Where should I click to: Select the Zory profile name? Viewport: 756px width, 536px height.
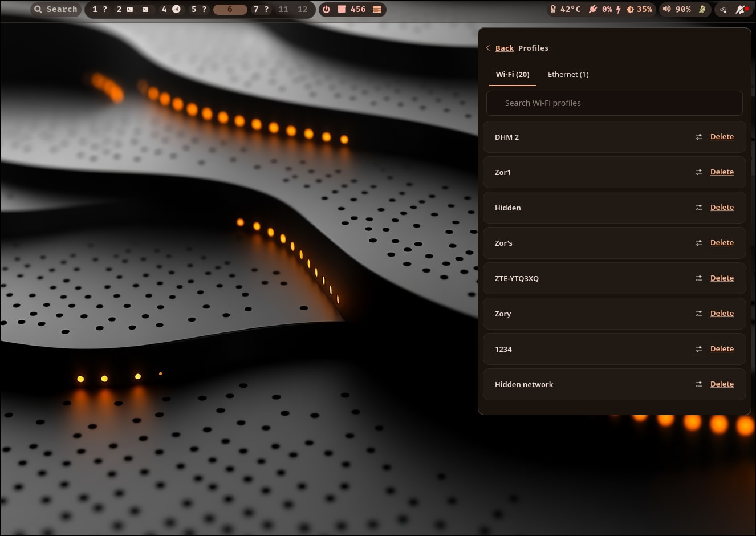click(x=503, y=314)
